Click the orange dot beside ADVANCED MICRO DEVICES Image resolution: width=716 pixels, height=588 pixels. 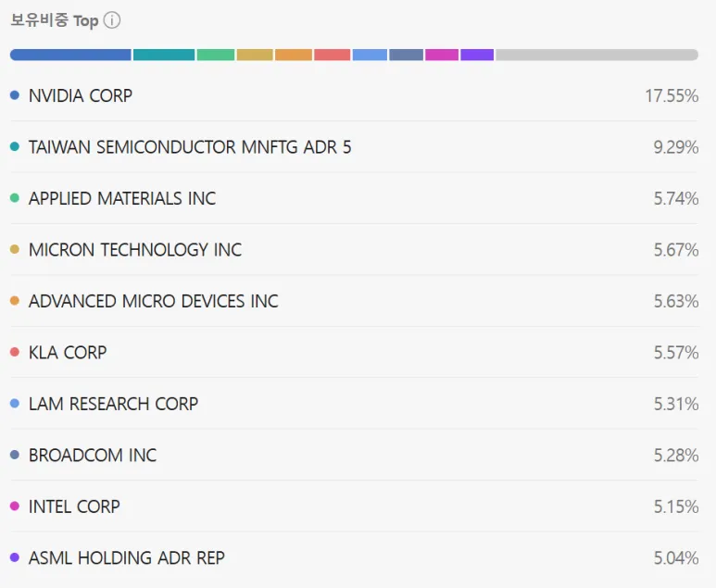click(x=15, y=300)
